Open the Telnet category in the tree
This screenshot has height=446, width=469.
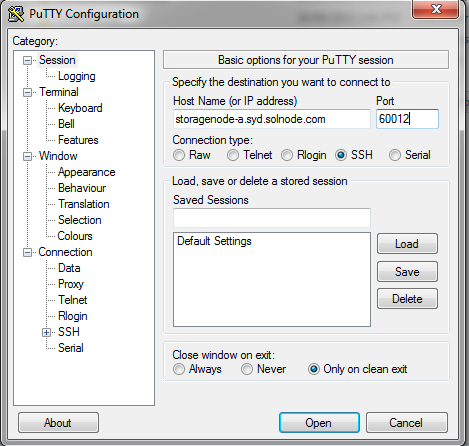tap(73, 300)
